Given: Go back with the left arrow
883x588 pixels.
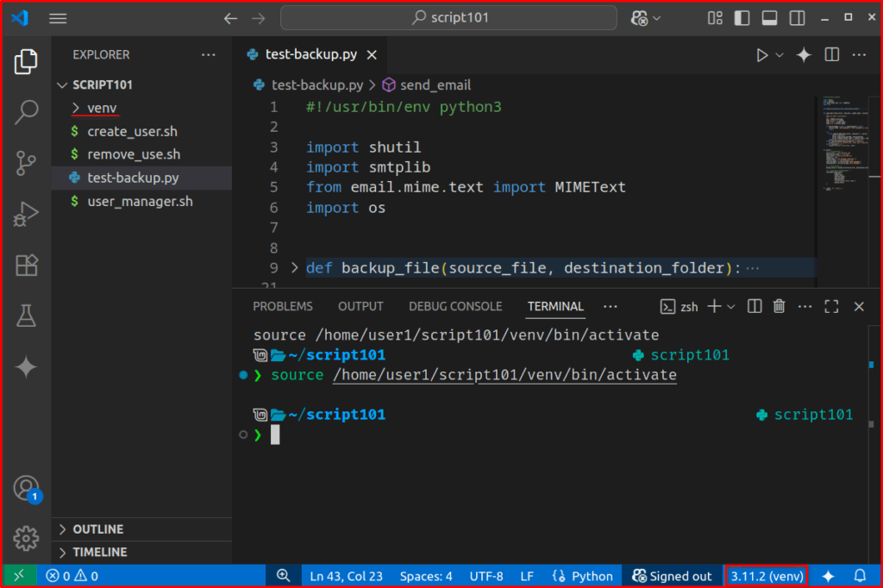Looking at the screenshot, I should point(230,18).
